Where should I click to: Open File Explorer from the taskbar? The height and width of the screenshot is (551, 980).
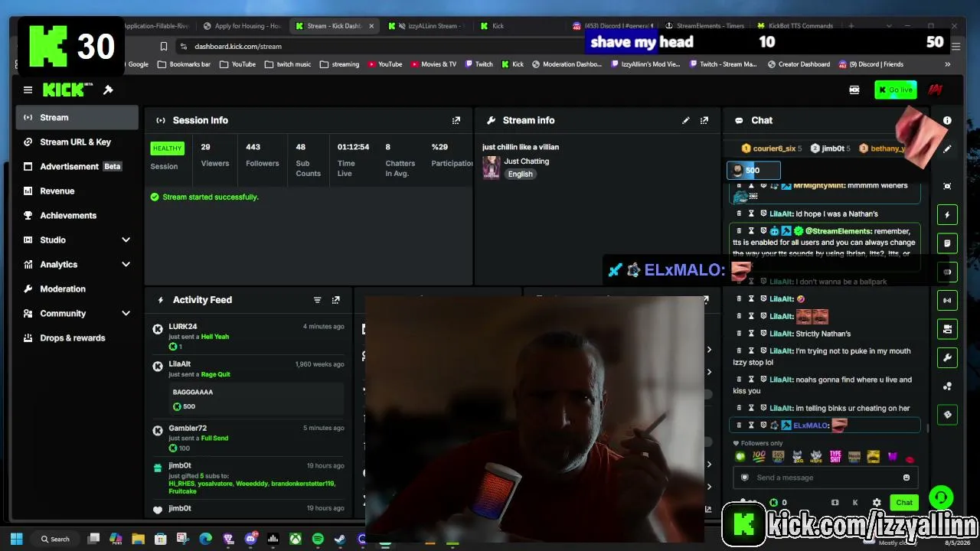click(138, 539)
